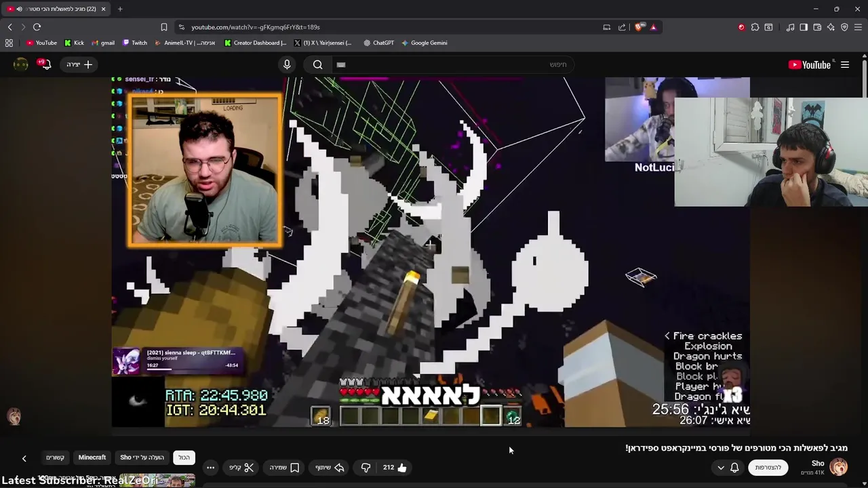The height and width of the screenshot is (488, 868).
Task: Click the YouTube search magnifier button
Action: tap(317, 64)
